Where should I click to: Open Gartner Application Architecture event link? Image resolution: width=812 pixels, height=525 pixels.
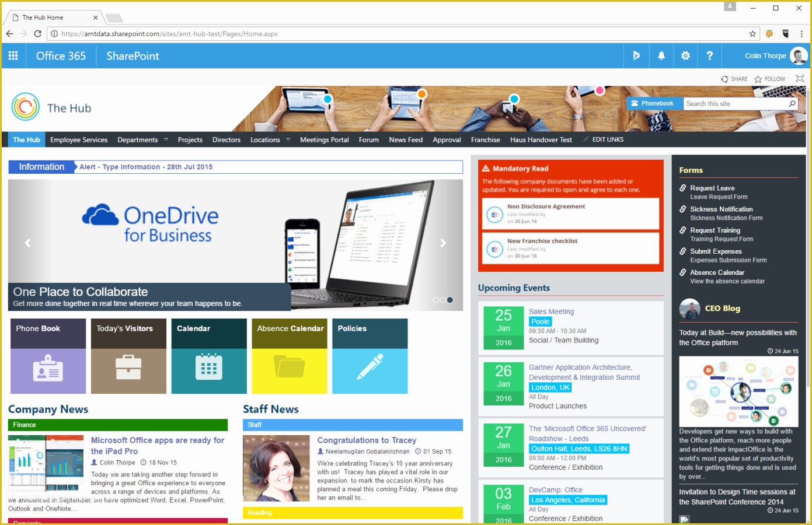pos(584,372)
